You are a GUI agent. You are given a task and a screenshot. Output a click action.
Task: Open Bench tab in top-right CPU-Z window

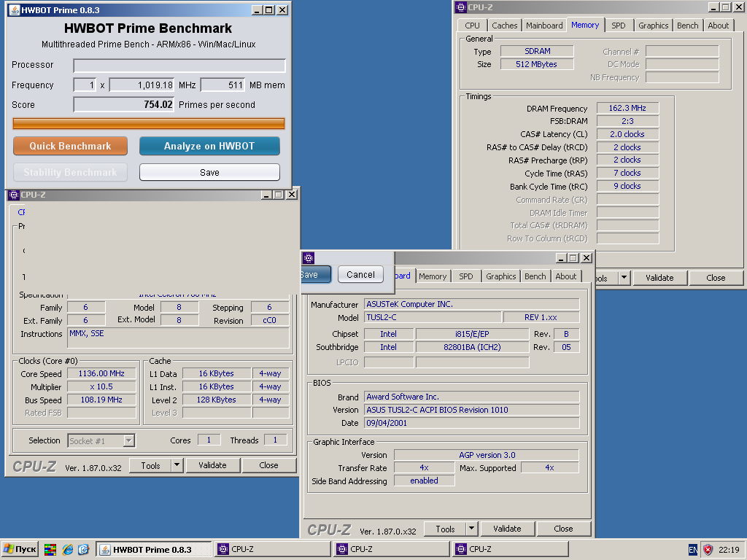coord(687,26)
